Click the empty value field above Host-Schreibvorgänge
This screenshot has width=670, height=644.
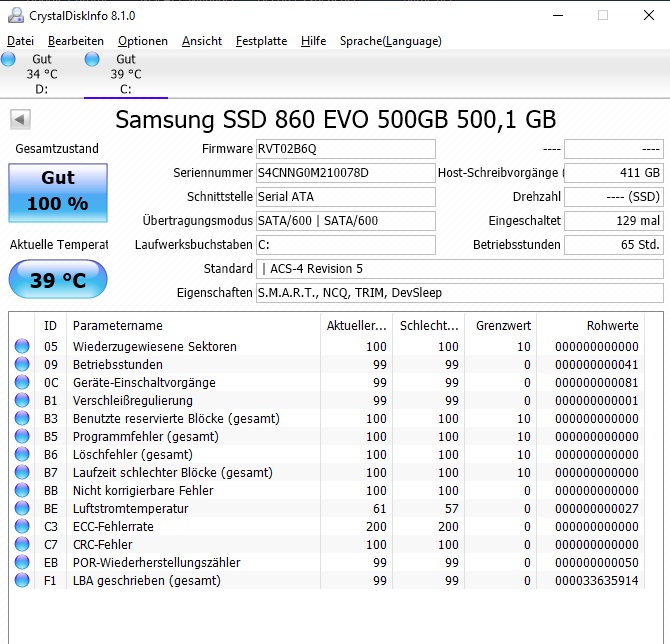coord(614,149)
